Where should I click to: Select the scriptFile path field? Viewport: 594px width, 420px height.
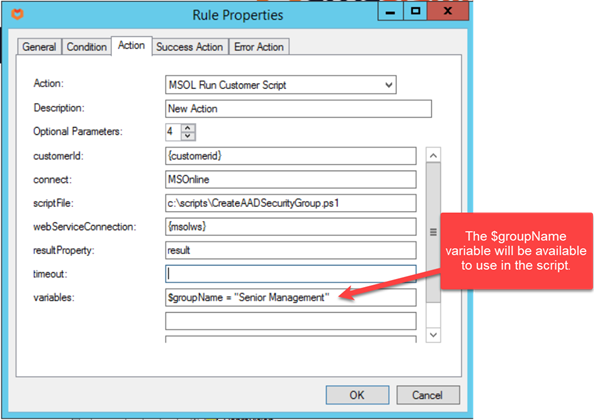click(291, 203)
